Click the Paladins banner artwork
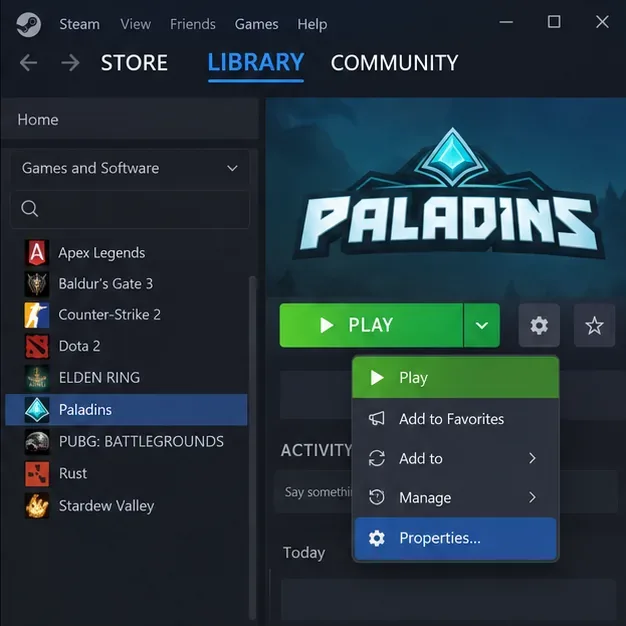The height and width of the screenshot is (626, 626). pyautogui.click(x=446, y=198)
